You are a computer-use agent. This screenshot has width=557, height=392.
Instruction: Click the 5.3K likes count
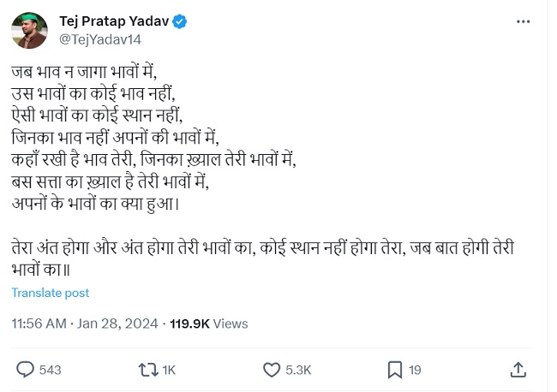298,370
